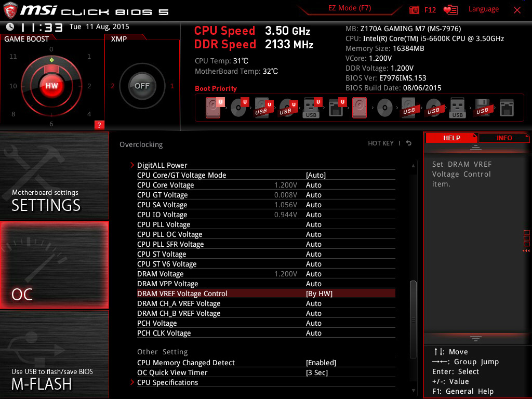Select the CPU SA Voltage Auto field
The image size is (532, 399).
[314, 205]
